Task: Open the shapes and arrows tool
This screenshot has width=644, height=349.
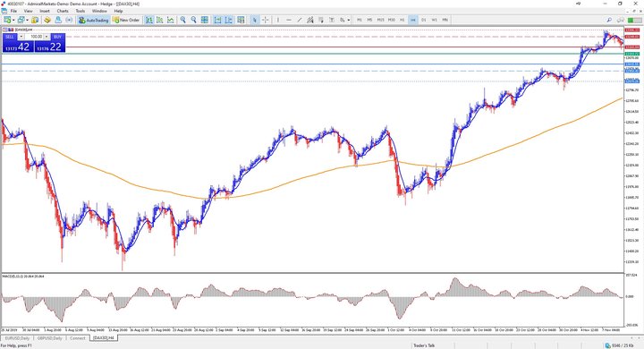Action: 342,20
